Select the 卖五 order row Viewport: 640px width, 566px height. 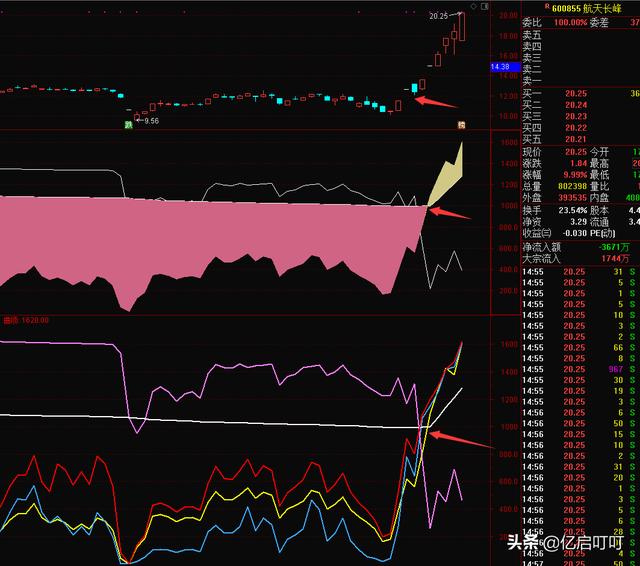point(581,35)
